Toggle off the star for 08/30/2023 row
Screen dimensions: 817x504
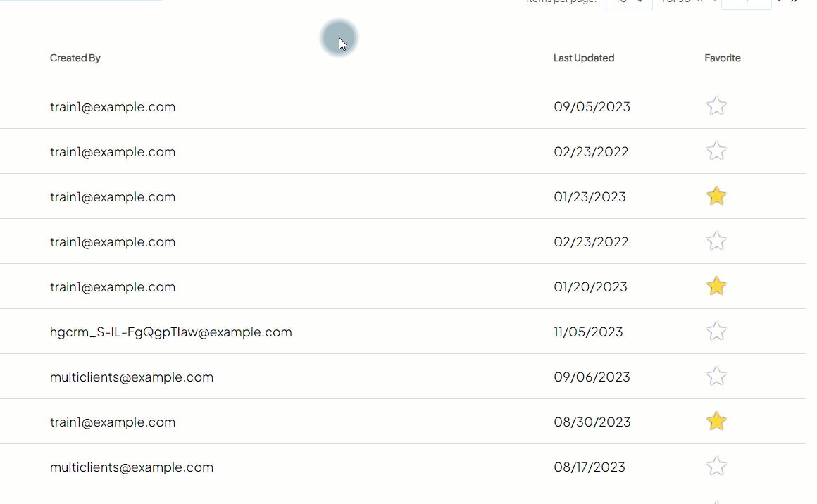click(716, 422)
